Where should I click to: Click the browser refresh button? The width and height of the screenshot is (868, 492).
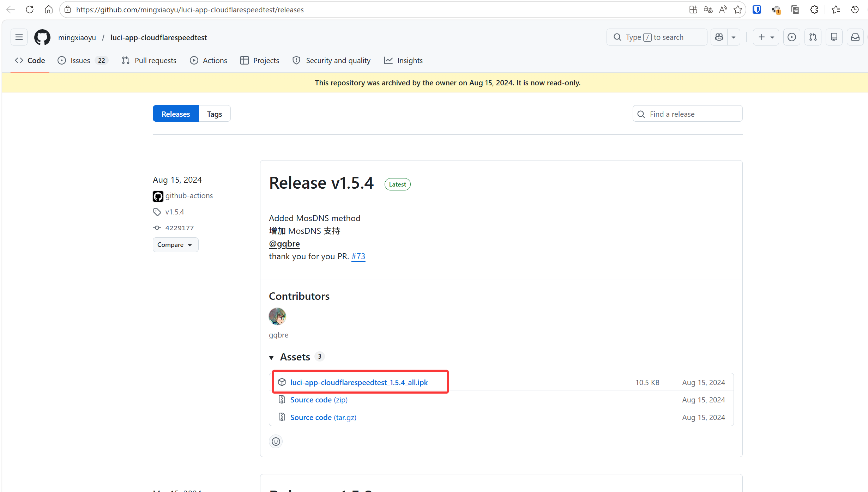coord(30,10)
